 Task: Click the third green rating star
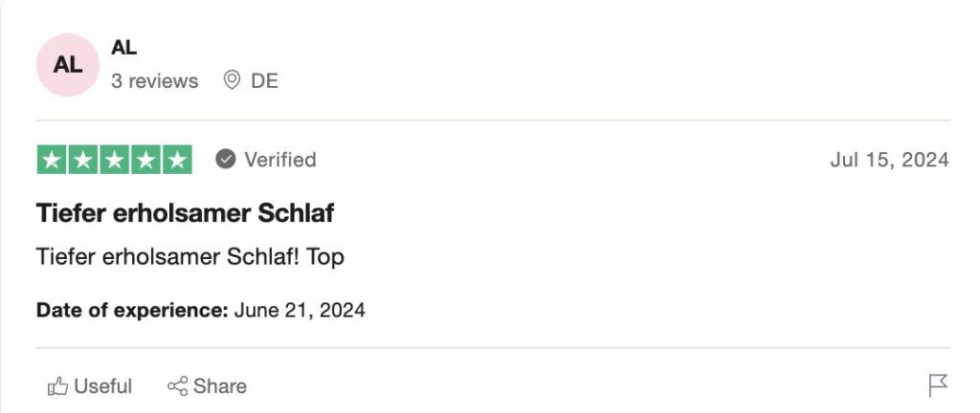(x=115, y=160)
